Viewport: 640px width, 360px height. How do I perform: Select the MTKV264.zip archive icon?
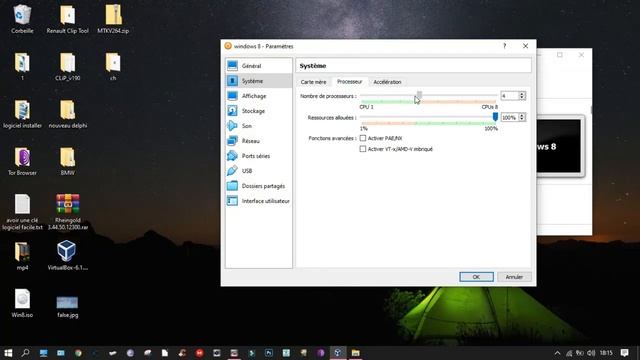(x=113, y=19)
